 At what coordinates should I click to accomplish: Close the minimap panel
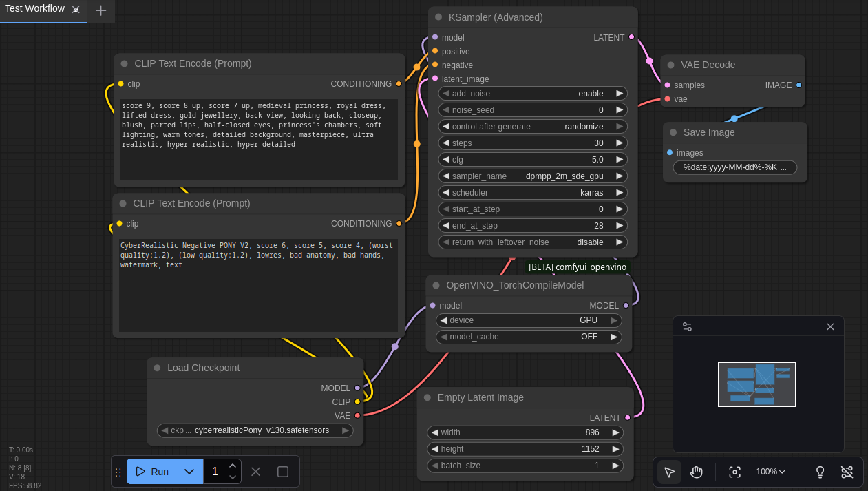(830, 326)
